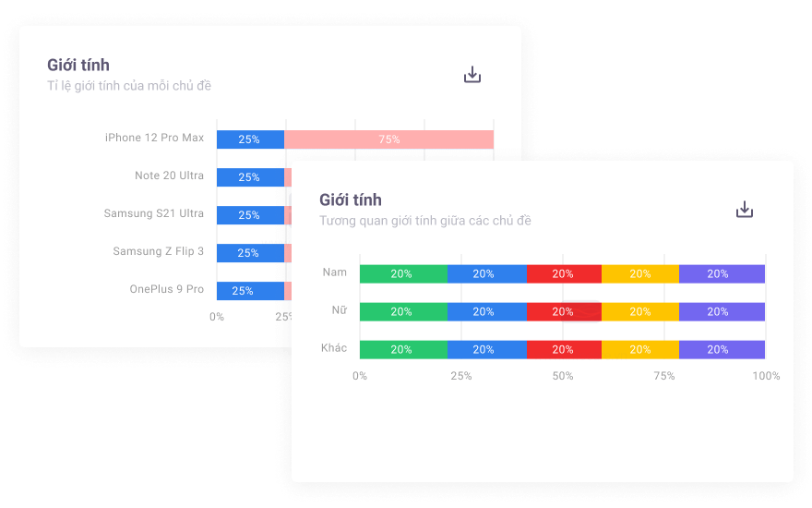Click blue 25% segment for Samsung Z Flip 3

point(250,253)
